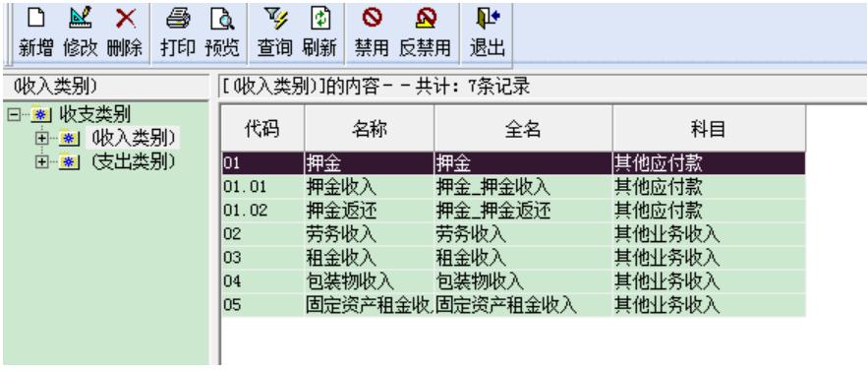Click 其他应付款 in the 01.02 row
The width and height of the screenshot is (868, 371).
pyautogui.click(x=709, y=211)
